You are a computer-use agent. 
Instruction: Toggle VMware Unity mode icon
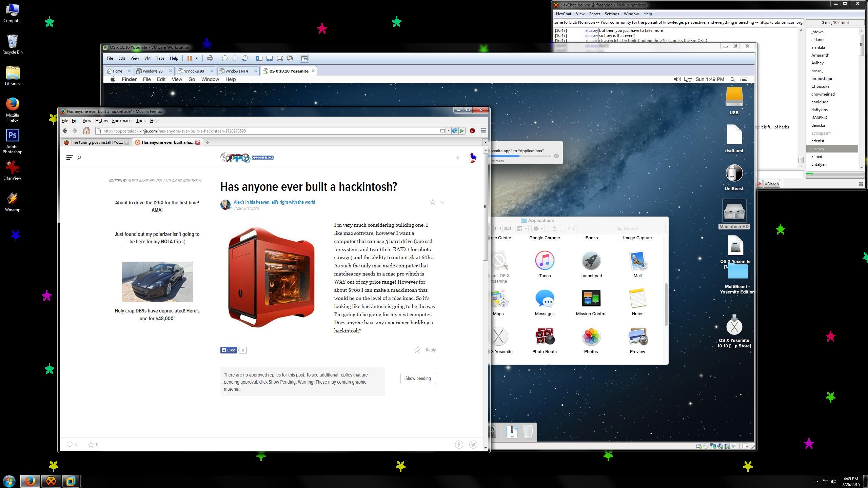290,58
